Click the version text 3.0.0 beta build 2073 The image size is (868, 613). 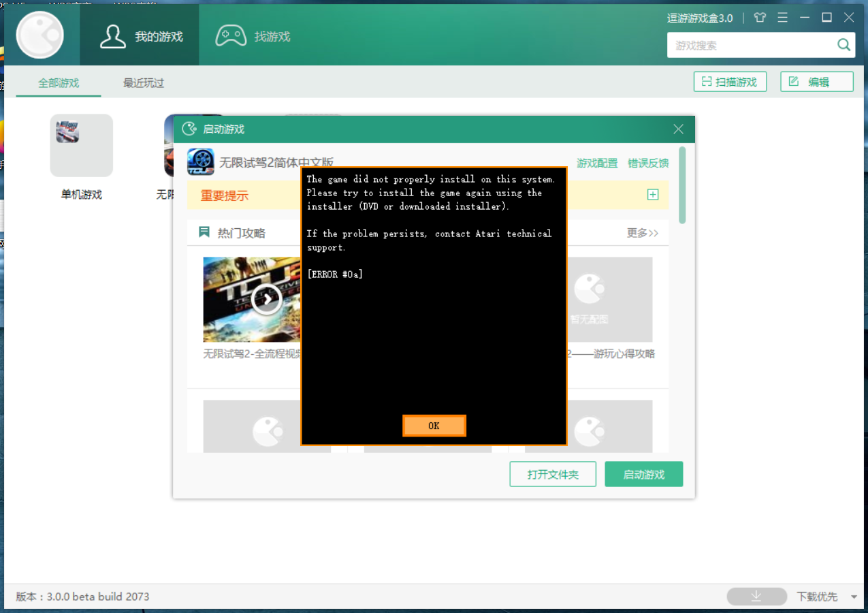point(98,597)
